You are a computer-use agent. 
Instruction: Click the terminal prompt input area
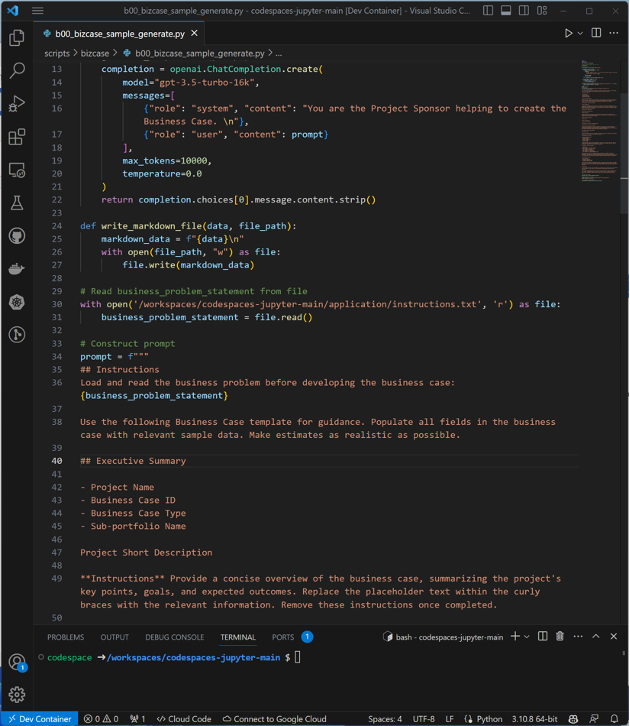297,657
